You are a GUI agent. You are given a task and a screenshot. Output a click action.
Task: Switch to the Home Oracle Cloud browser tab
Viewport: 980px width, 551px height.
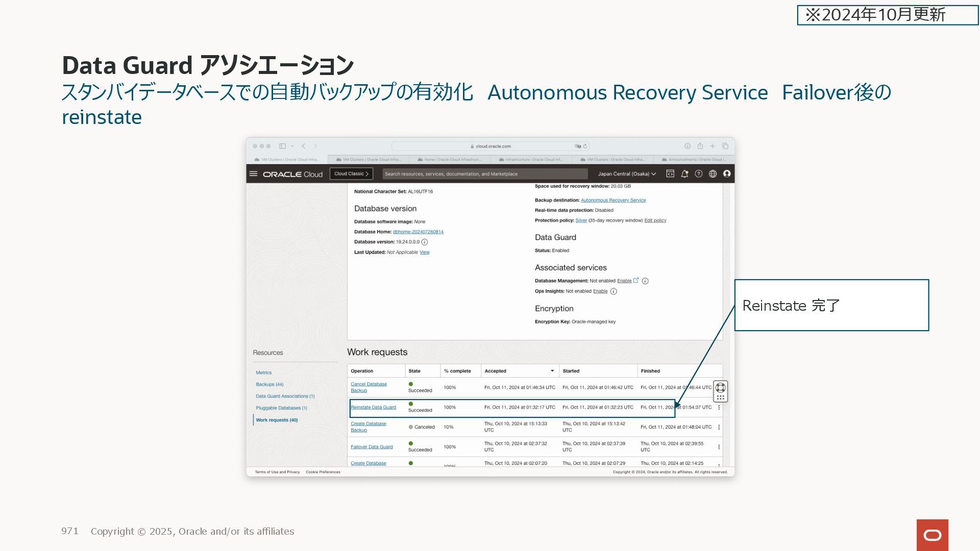pos(449,160)
